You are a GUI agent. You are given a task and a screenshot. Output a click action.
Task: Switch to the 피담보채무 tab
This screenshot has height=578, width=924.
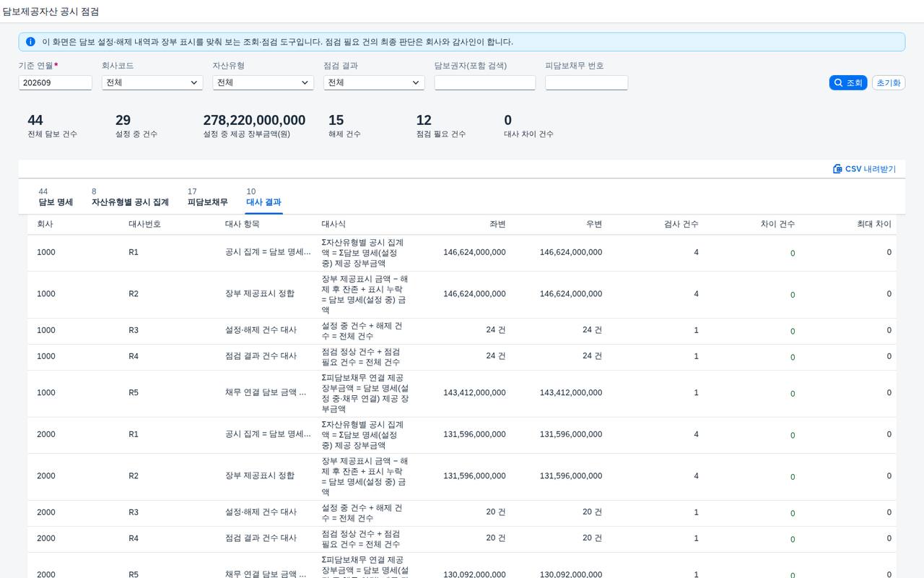[x=207, y=197]
